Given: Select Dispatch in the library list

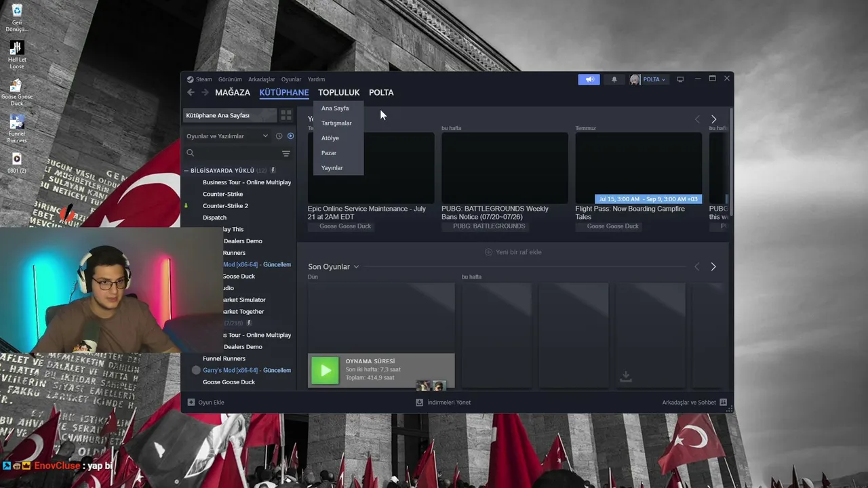Looking at the screenshot, I should coord(214,218).
